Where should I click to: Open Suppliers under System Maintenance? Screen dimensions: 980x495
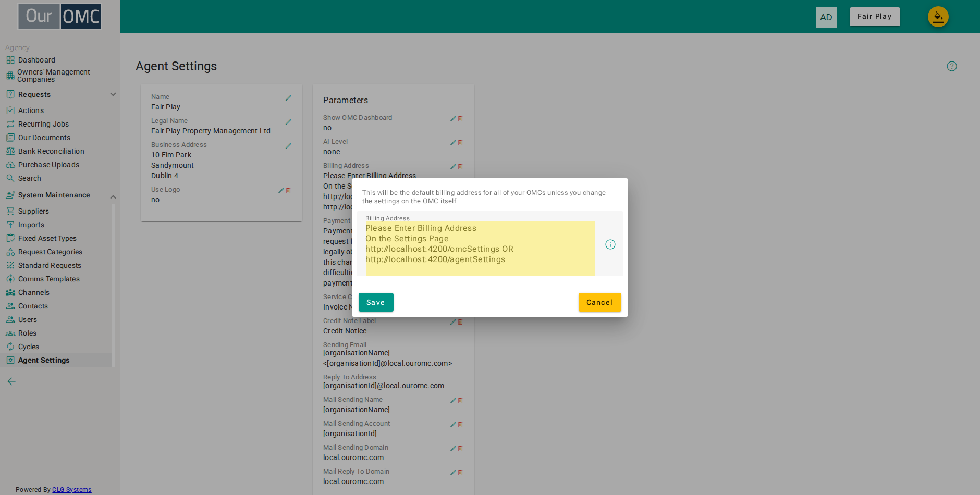point(33,211)
